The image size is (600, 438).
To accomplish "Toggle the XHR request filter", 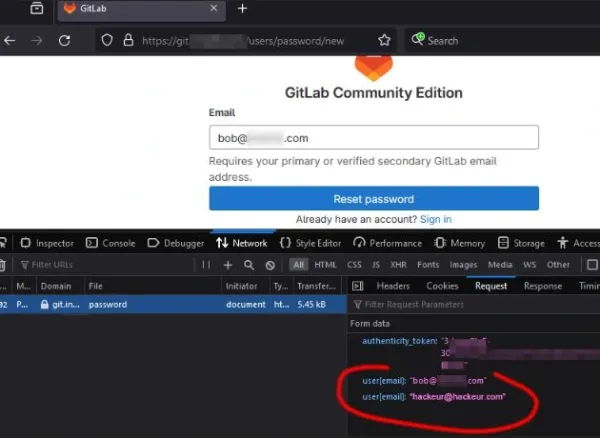I will pyautogui.click(x=398, y=265).
